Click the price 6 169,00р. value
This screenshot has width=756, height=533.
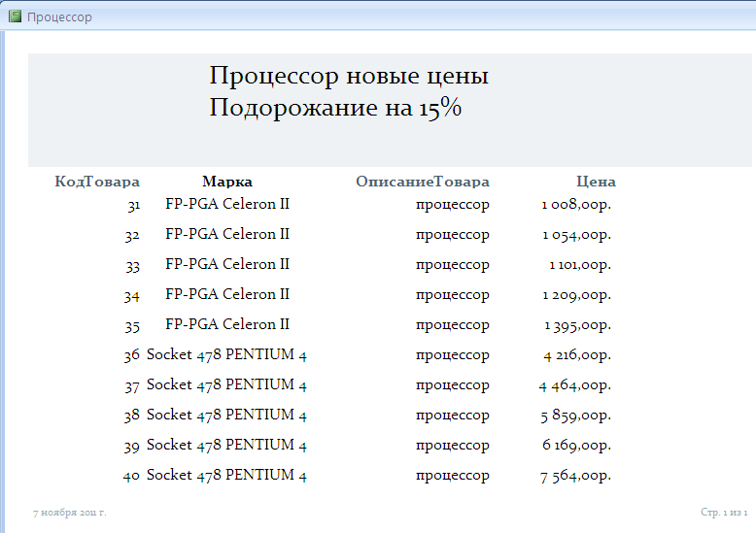(x=576, y=446)
